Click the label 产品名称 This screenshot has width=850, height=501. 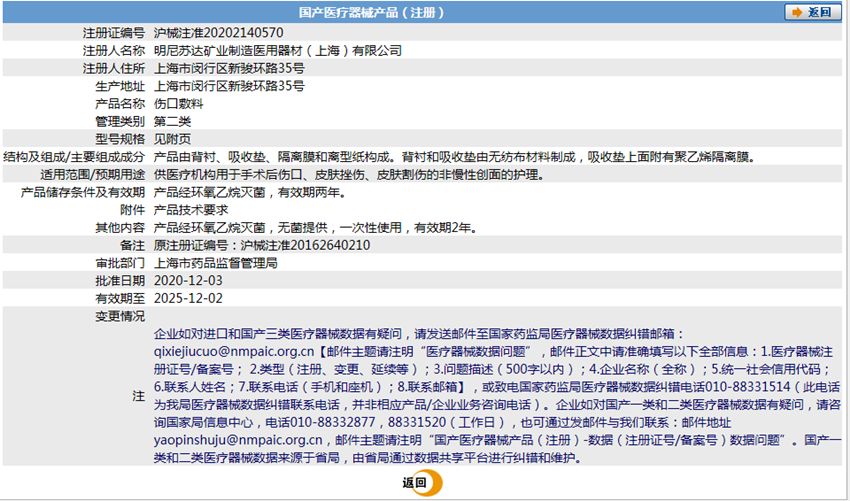pyautogui.click(x=120, y=104)
